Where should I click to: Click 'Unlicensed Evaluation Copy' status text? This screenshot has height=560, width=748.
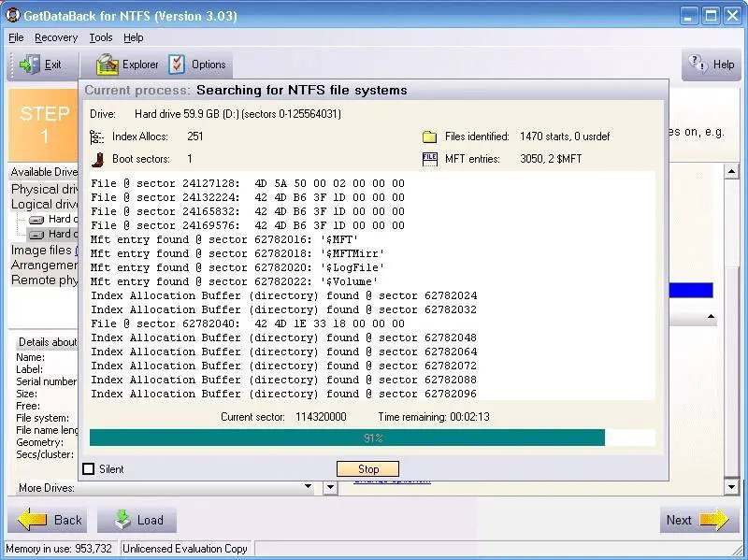pyautogui.click(x=185, y=549)
